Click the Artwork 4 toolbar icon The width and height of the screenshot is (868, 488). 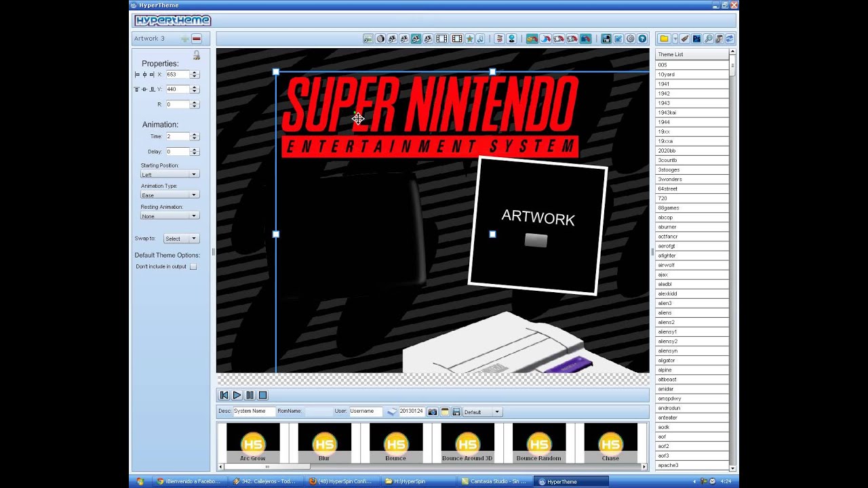click(x=428, y=39)
